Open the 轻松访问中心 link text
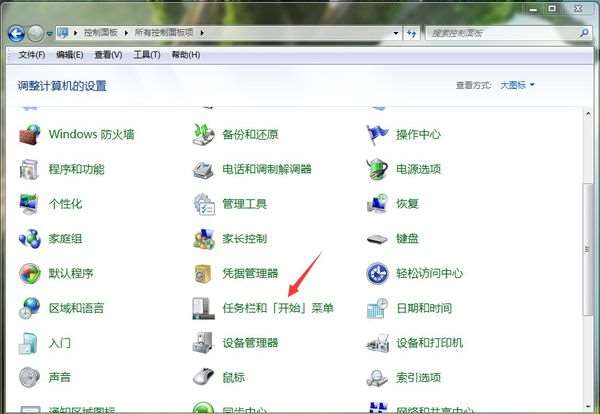The width and height of the screenshot is (600, 414). click(429, 273)
